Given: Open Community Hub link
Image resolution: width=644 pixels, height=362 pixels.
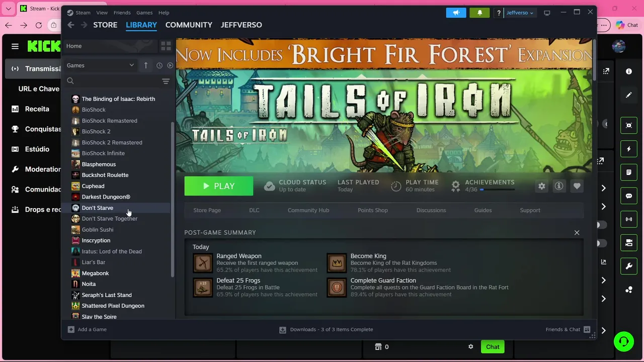Looking at the screenshot, I should click(308, 210).
